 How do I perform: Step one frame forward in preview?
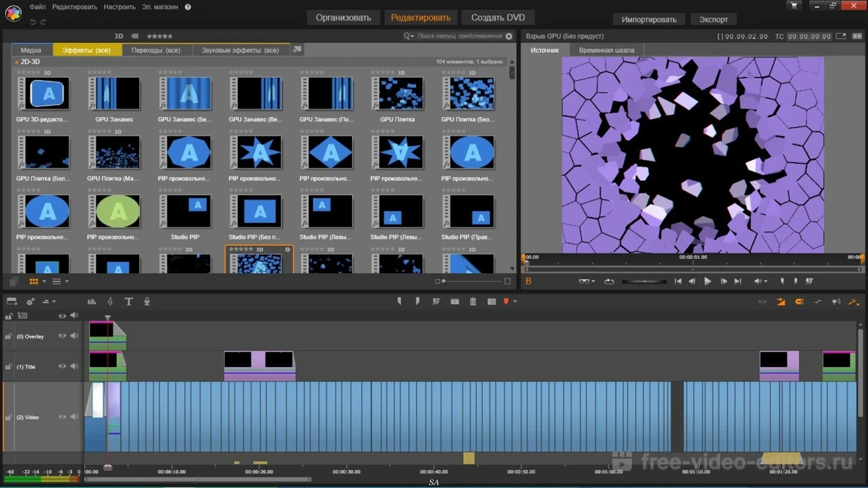(724, 282)
